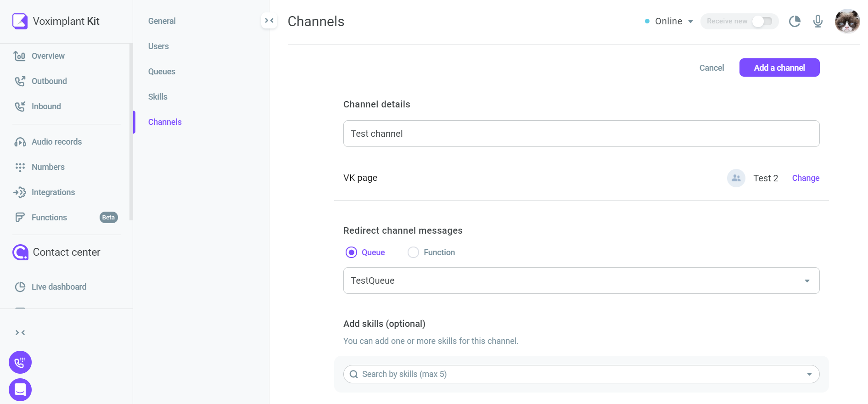The height and width of the screenshot is (404, 868).
Task: Click the Change link for VK page
Action: coord(806,178)
